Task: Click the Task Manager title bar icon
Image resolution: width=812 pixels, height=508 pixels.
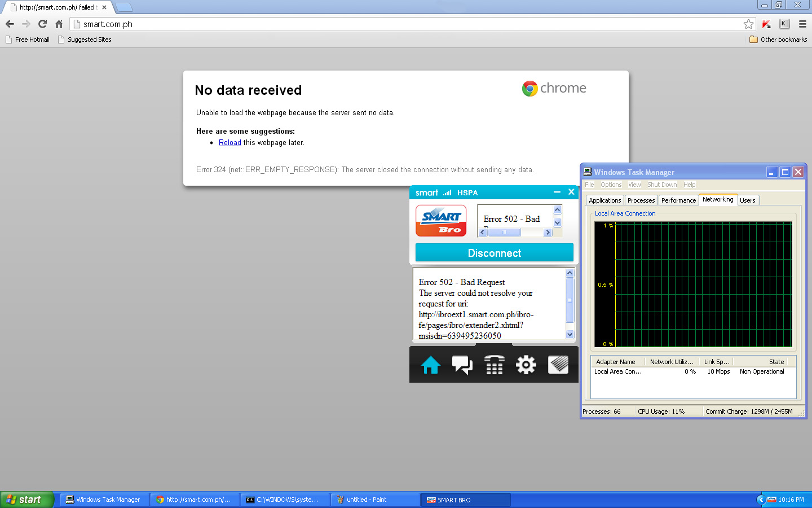Action: [x=588, y=172]
